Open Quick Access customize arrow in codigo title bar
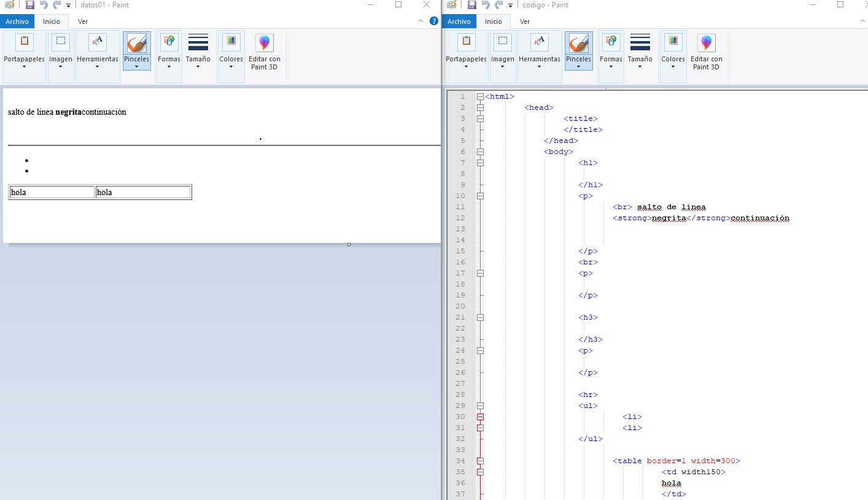 pyautogui.click(x=510, y=6)
